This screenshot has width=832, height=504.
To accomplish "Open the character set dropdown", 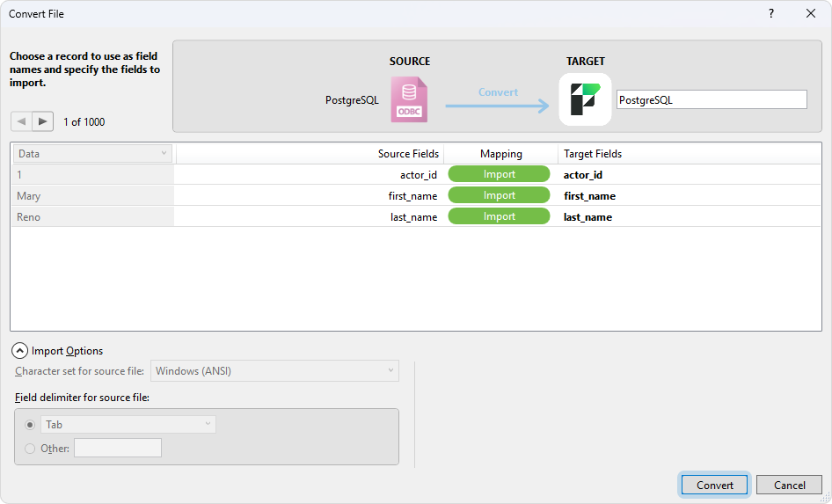I will 275,371.
